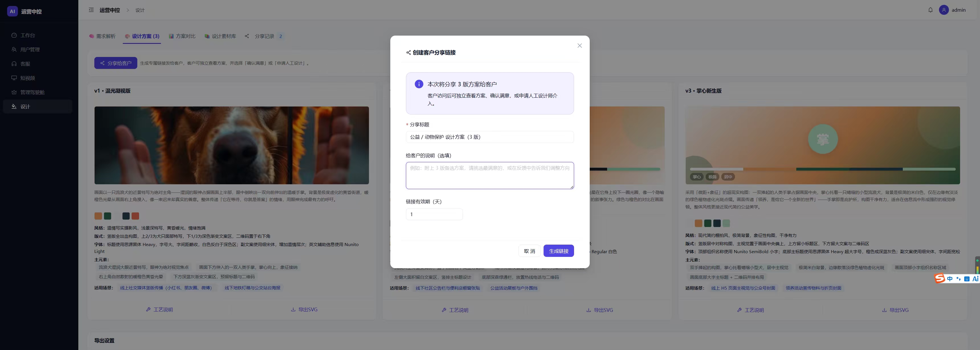This screenshot has width=980, height=350.
Task: Click the info icon in blue notice
Action: pyautogui.click(x=418, y=84)
